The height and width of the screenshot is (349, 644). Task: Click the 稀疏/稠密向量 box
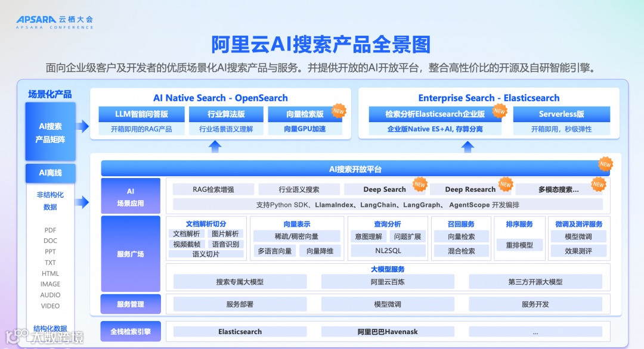[x=296, y=236]
